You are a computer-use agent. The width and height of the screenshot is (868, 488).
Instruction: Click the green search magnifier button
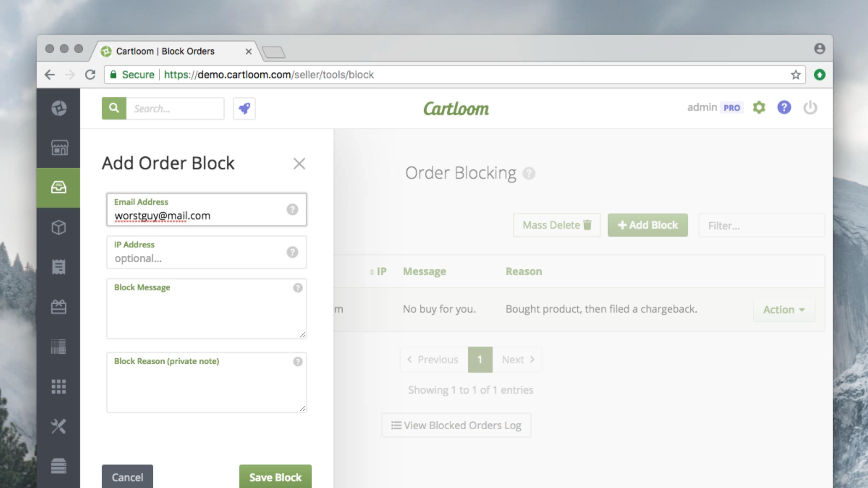click(x=114, y=108)
